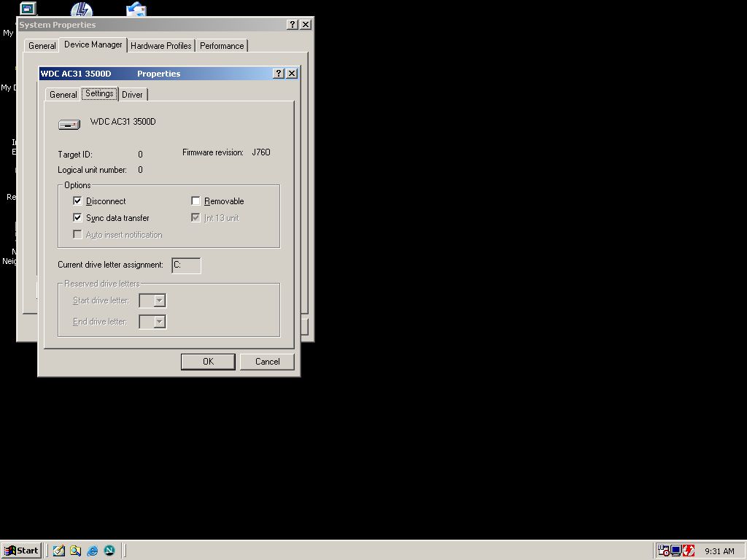This screenshot has width=747, height=560.
Task: Click the Task Scheduler tray icon
Action: coord(664,551)
